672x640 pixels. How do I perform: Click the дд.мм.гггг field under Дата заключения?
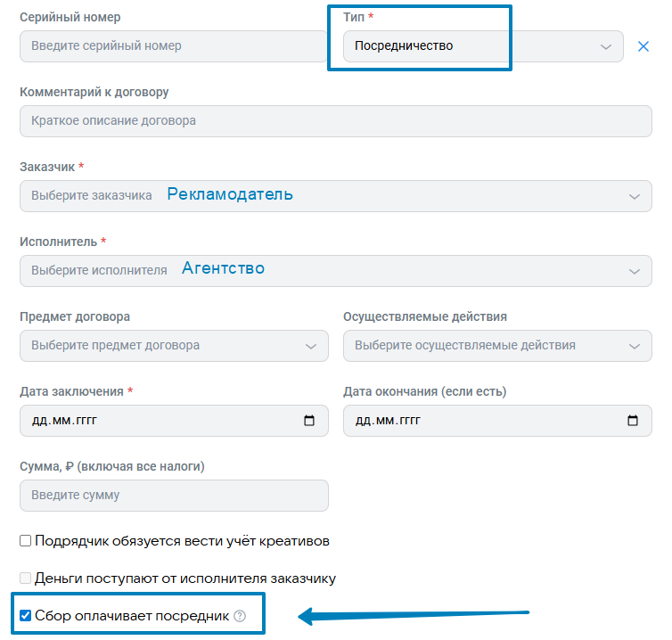click(x=174, y=421)
